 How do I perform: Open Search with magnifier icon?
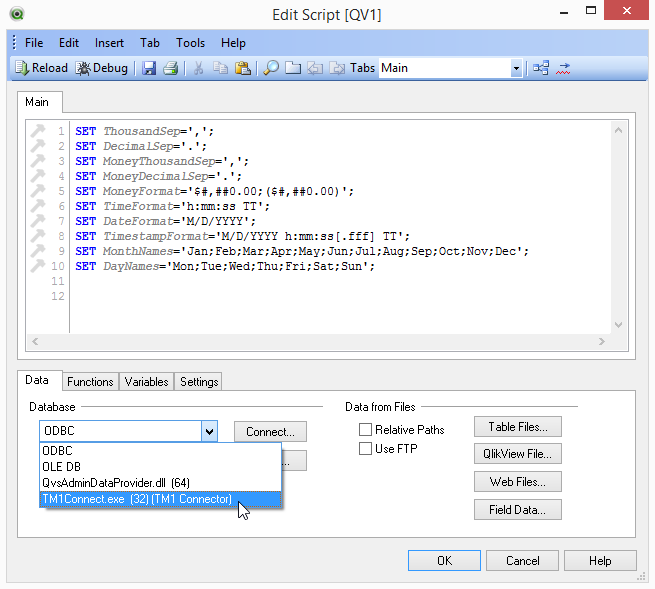tap(271, 68)
